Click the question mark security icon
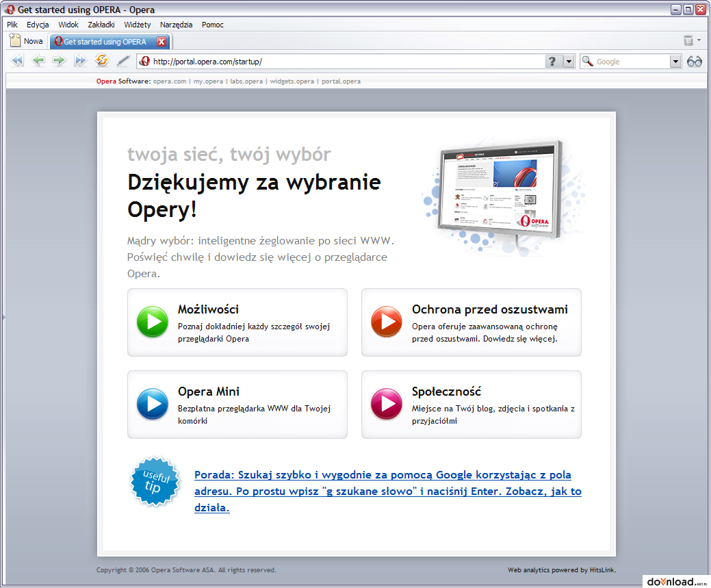 [552, 61]
